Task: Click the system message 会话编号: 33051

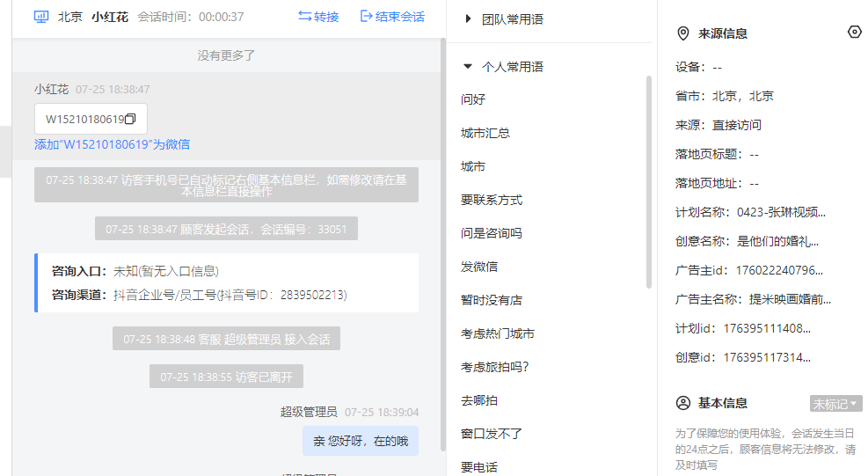Action: 226,229
